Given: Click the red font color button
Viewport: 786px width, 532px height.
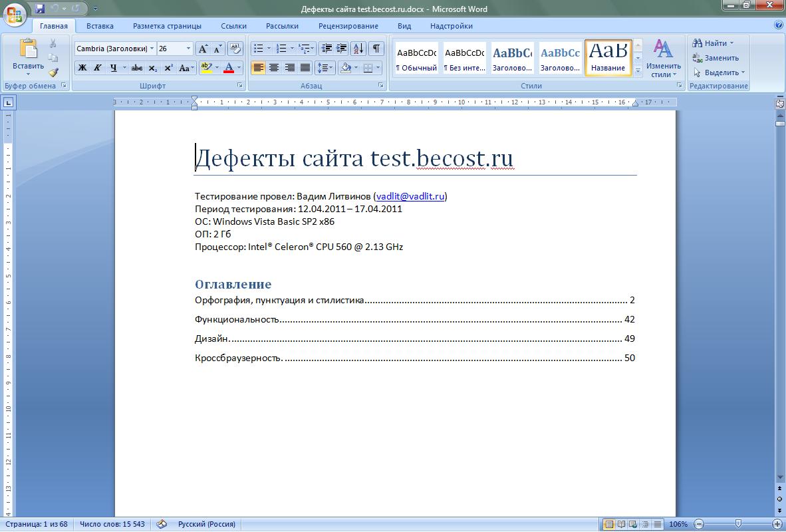Looking at the screenshot, I should (x=229, y=68).
